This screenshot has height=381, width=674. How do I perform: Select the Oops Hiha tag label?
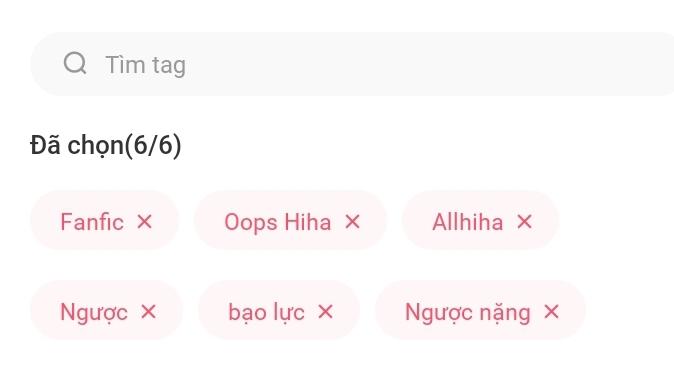click(x=278, y=223)
